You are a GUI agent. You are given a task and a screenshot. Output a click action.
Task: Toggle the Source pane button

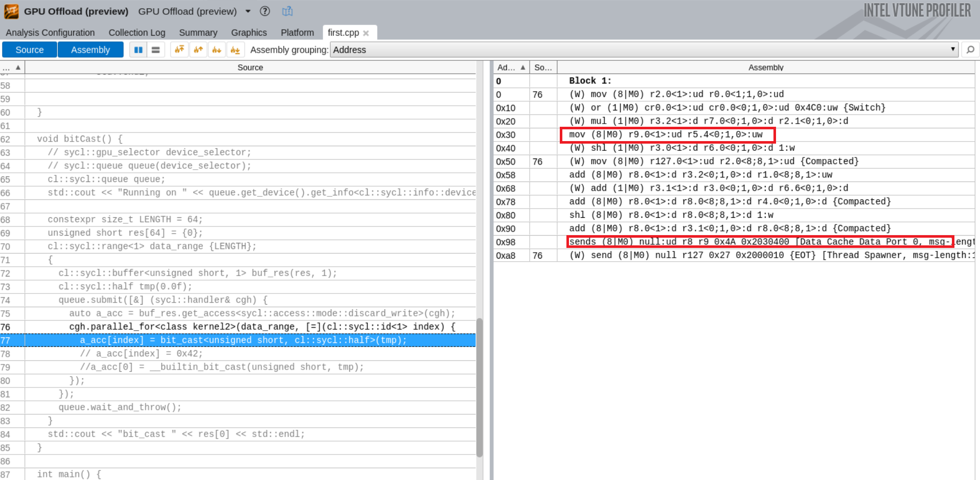click(30, 50)
